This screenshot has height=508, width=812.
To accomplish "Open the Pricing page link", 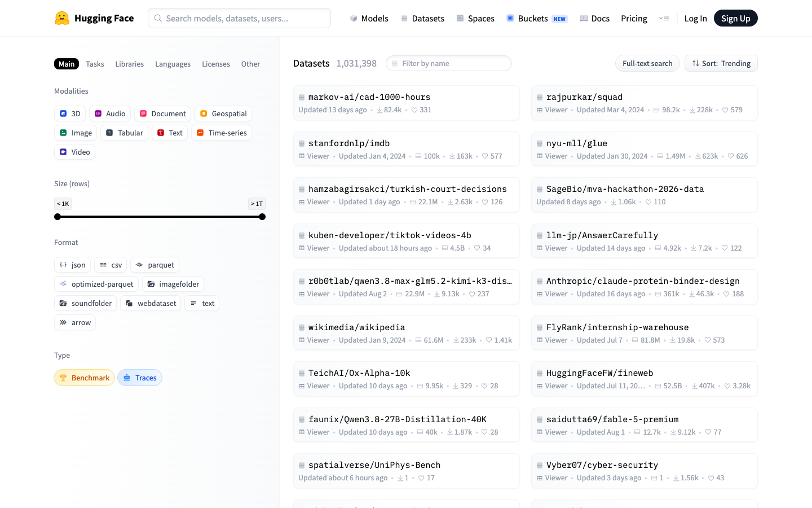I will click(x=634, y=18).
